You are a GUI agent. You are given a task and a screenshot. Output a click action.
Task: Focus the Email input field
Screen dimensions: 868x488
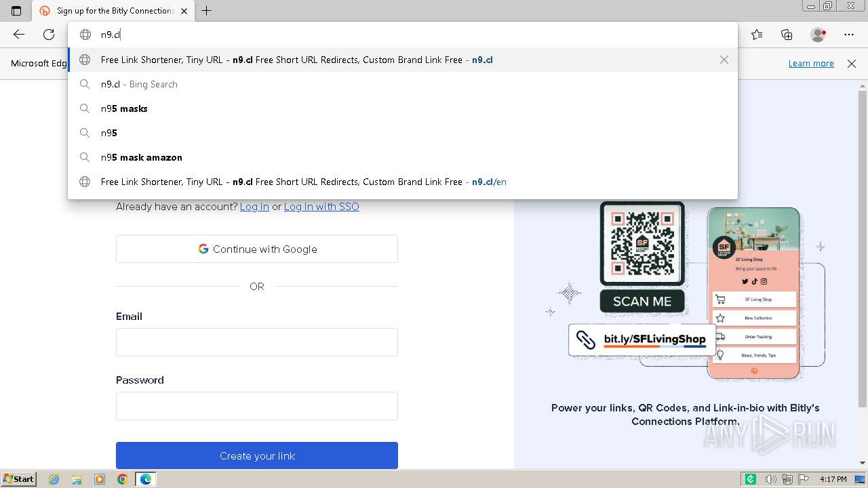pyautogui.click(x=257, y=342)
